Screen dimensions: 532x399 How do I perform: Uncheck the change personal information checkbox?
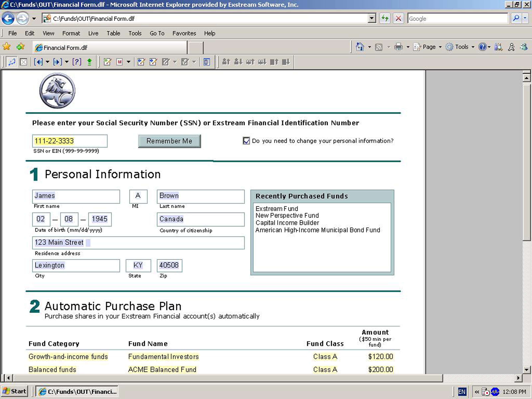(246, 141)
